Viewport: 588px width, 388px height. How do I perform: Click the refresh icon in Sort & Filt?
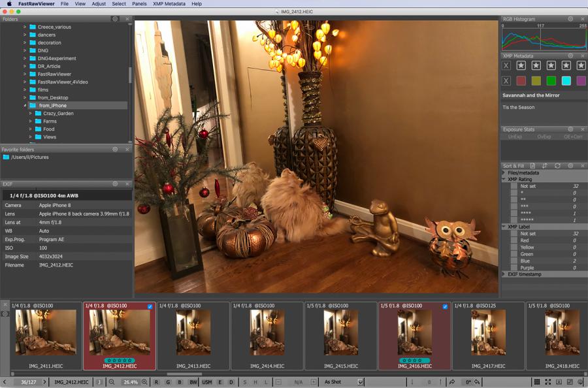tap(557, 166)
